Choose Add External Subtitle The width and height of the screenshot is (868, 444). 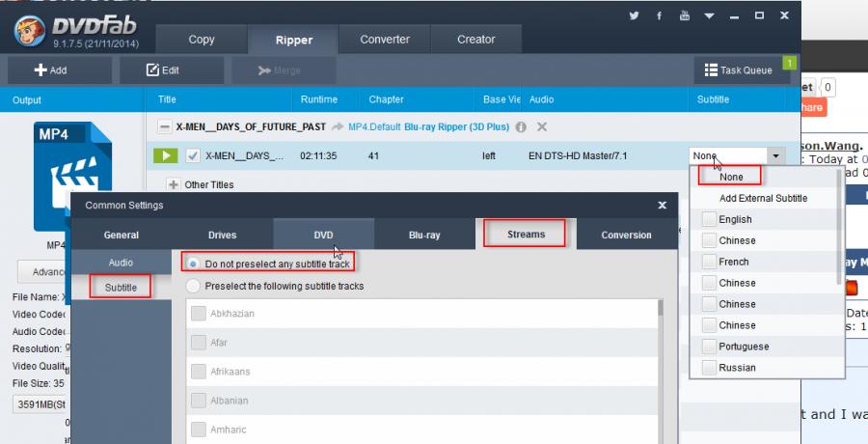tap(764, 198)
